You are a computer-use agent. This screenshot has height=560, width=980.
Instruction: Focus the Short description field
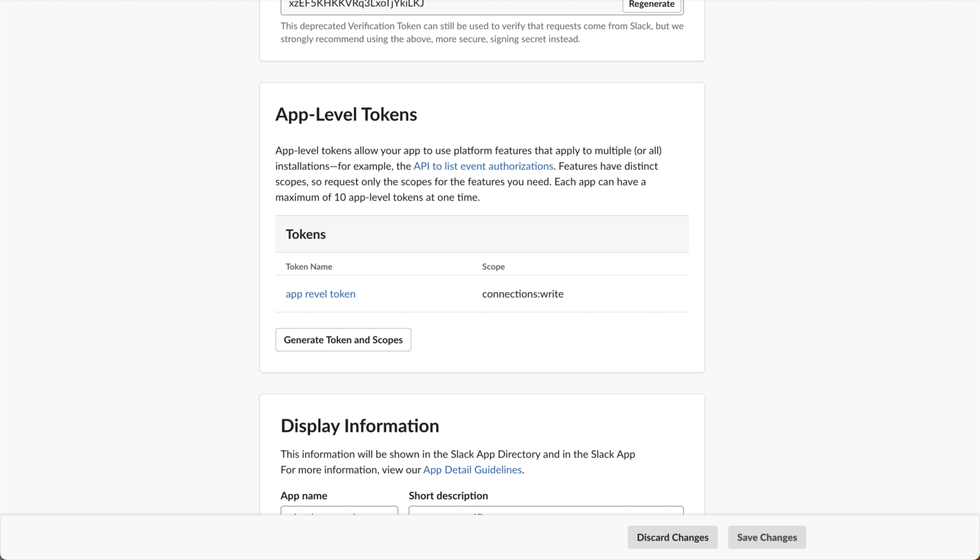tap(546, 514)
